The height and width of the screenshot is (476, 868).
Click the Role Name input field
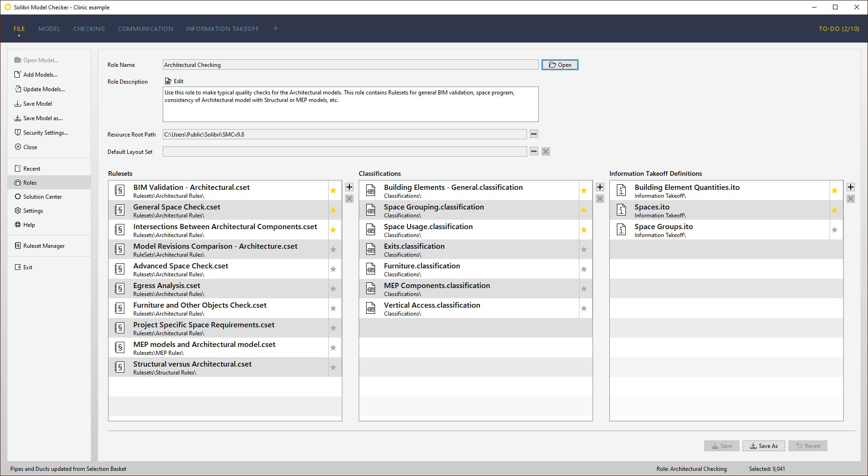350,65
